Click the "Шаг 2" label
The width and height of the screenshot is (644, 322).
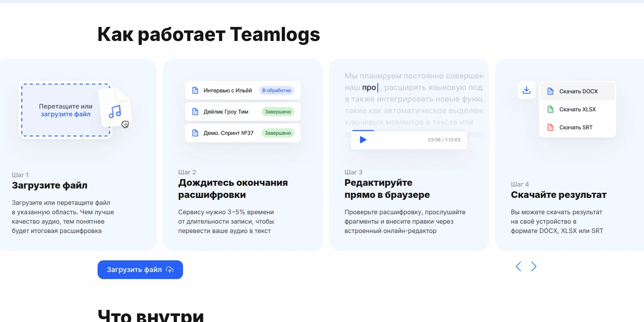coord(187,172)
